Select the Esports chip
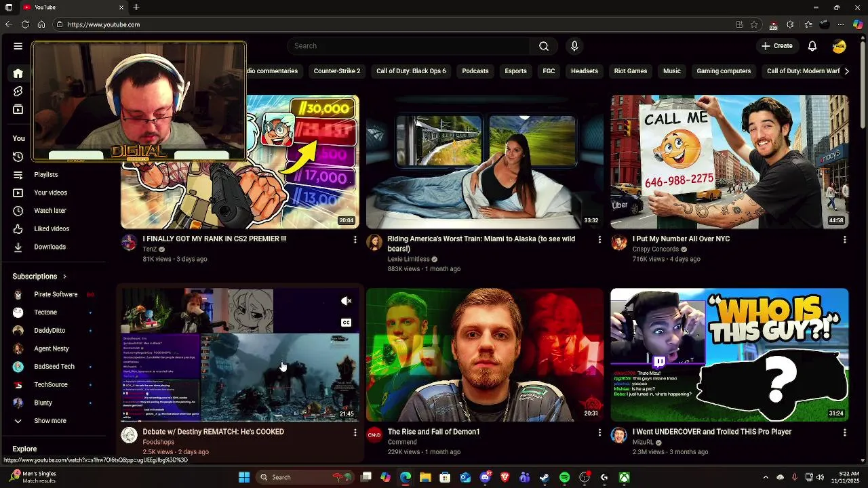The image size is (868, 488). click(515, 71)
